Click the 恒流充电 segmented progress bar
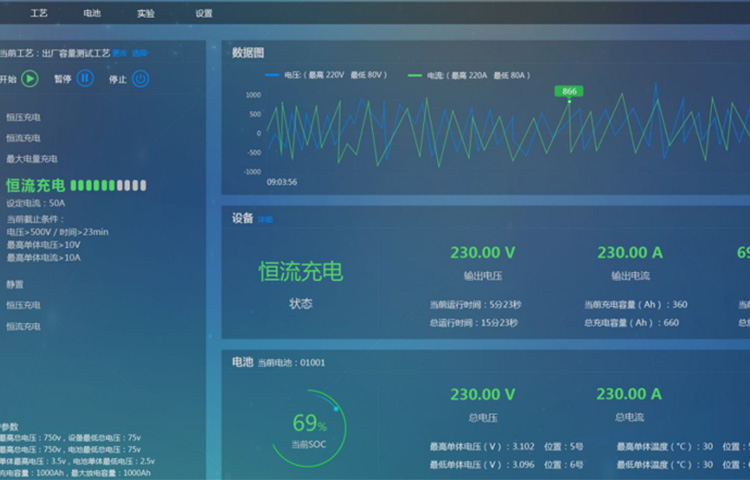The height and width of the screenshot is (480, 750). coord(109,185)
